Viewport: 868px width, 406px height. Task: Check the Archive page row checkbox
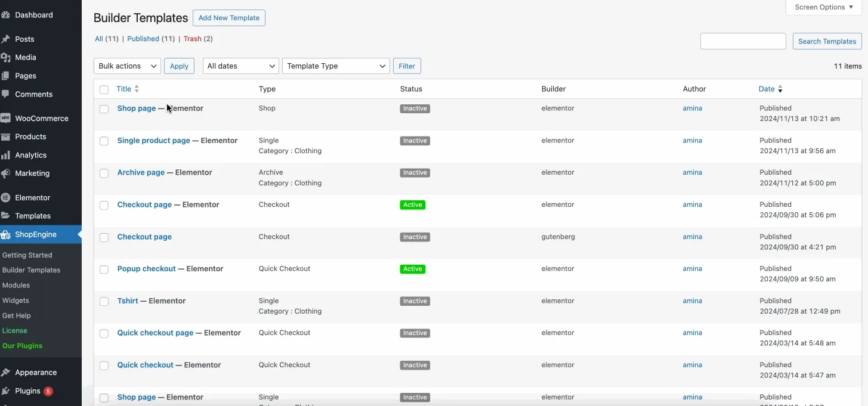(x=104, y=173)
